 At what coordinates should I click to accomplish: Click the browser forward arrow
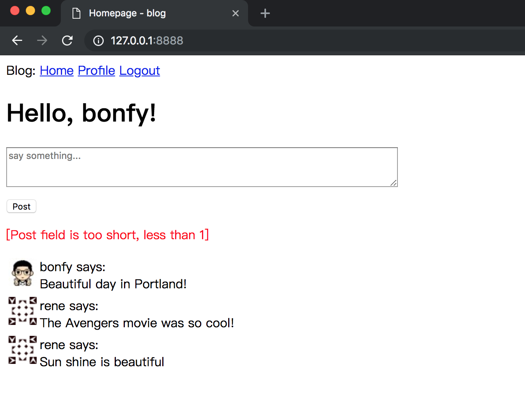point(42,41)
